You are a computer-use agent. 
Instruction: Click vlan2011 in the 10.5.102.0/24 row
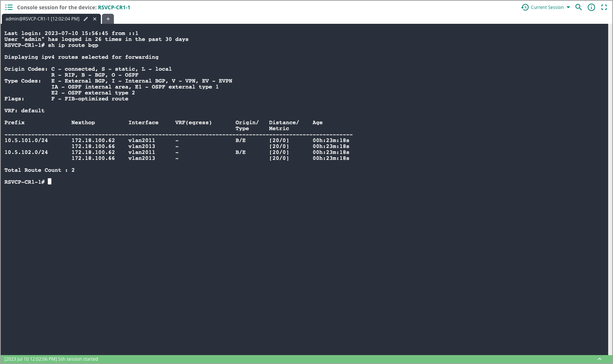point(142,152)
